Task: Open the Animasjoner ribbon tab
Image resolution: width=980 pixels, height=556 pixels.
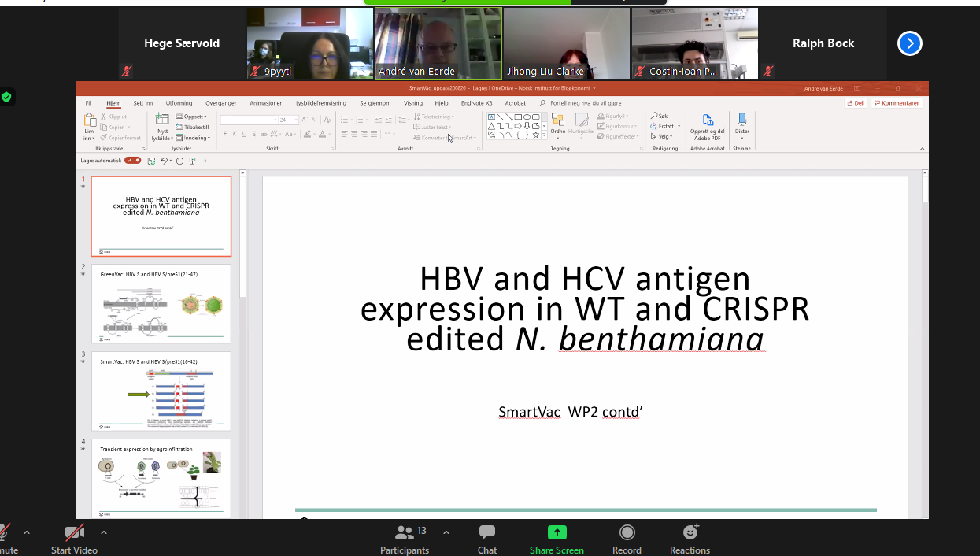Action: [x=265, y=103]
